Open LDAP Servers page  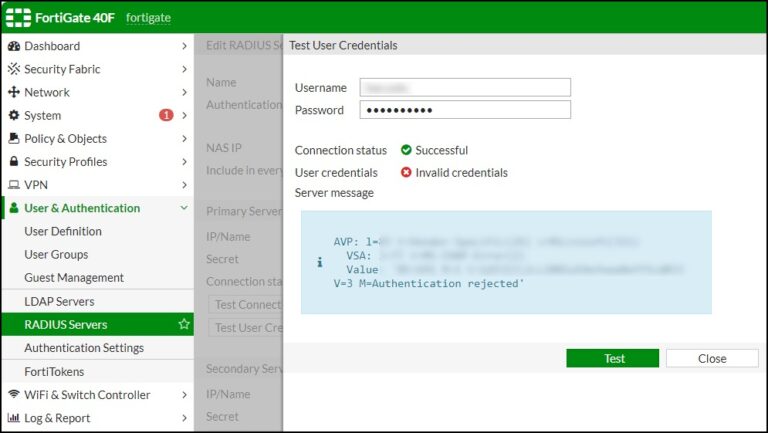[97, 301]
